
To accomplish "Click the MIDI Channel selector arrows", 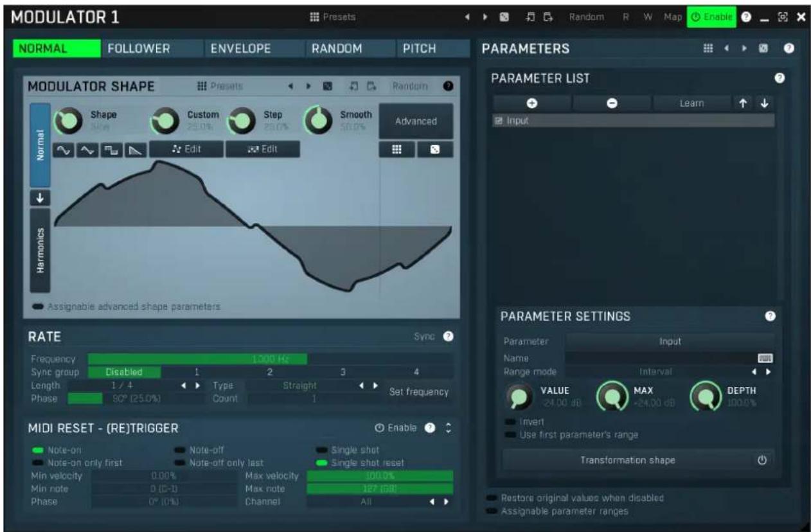I will point(438,502).
